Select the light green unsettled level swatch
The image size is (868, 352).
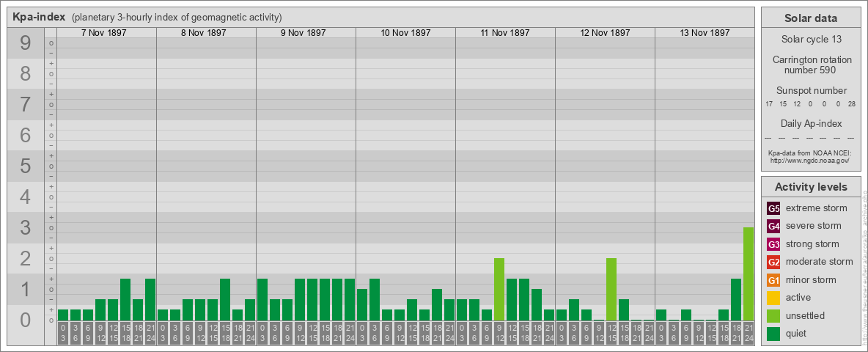pos(774,315)
